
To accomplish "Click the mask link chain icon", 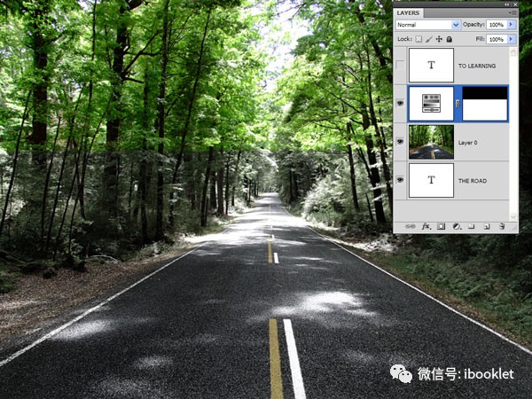I will pyautogui.click(x=458, y=104).
